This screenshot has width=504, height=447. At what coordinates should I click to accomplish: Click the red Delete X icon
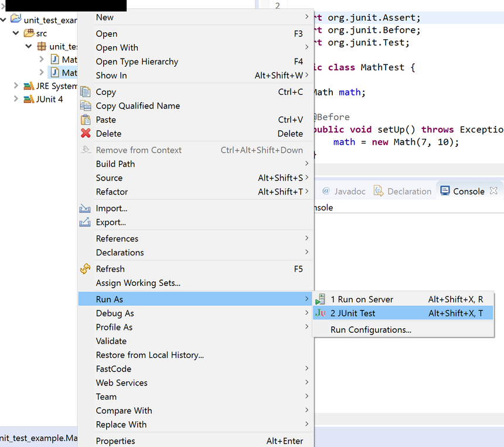tap(86, 134)
